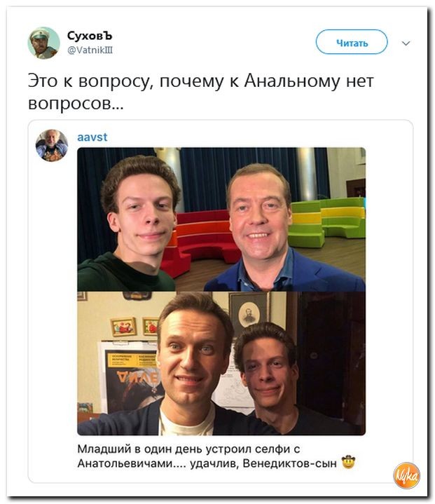Click the framed oval portrait on the wall
The height and width of the screenshot is (504, 435).
click(249, 313)
